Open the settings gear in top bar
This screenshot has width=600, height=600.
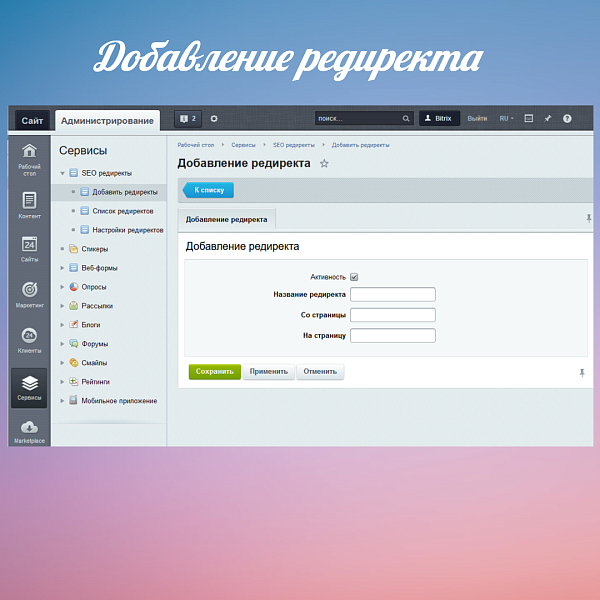[x=214, y=118]
